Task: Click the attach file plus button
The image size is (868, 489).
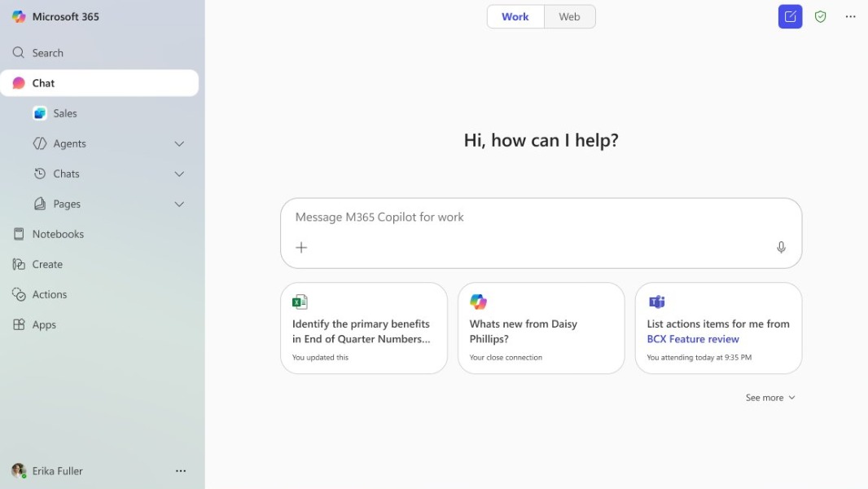Action: [x=302, y=247]
